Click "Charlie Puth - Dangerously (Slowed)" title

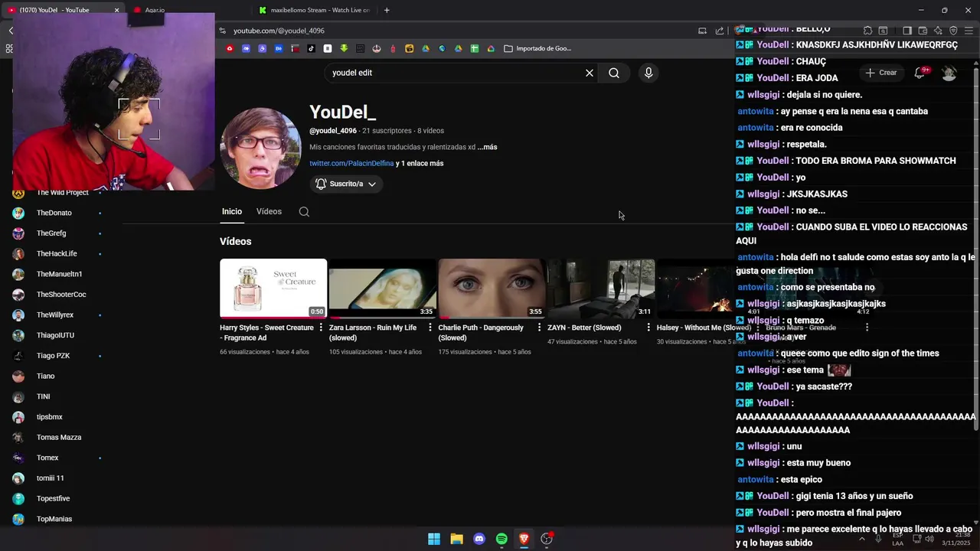[481, 332]
